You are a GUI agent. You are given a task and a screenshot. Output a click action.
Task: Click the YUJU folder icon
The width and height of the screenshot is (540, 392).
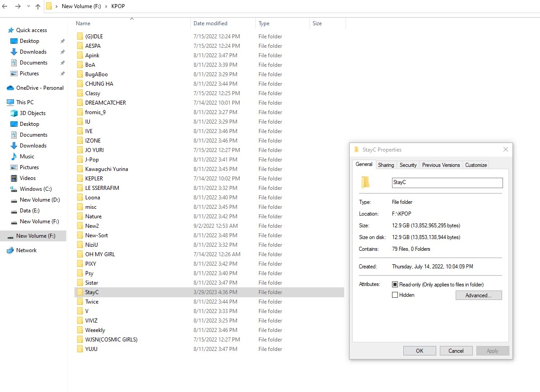[x=80, y=349]
